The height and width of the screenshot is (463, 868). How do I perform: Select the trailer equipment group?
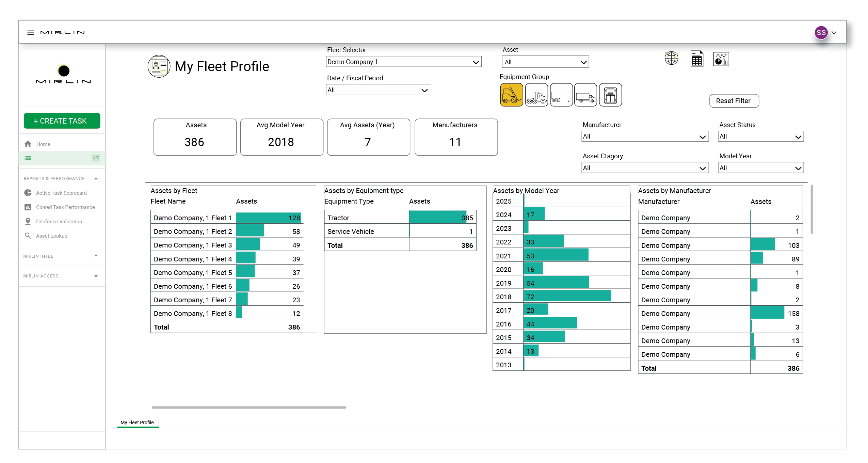click(561, 95)
